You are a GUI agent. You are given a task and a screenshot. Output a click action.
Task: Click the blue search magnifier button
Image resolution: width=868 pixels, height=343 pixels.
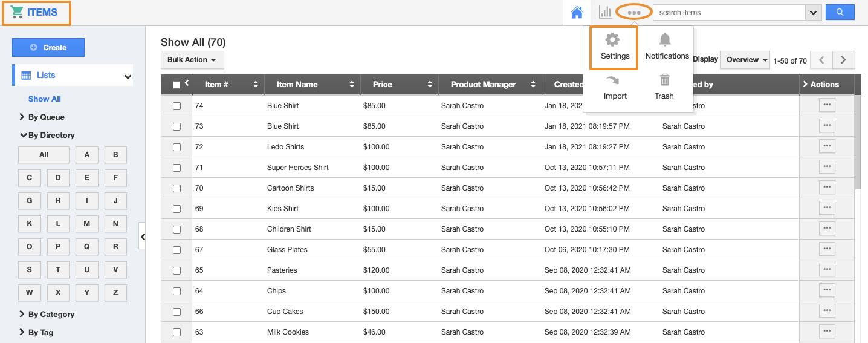[840, 12]
